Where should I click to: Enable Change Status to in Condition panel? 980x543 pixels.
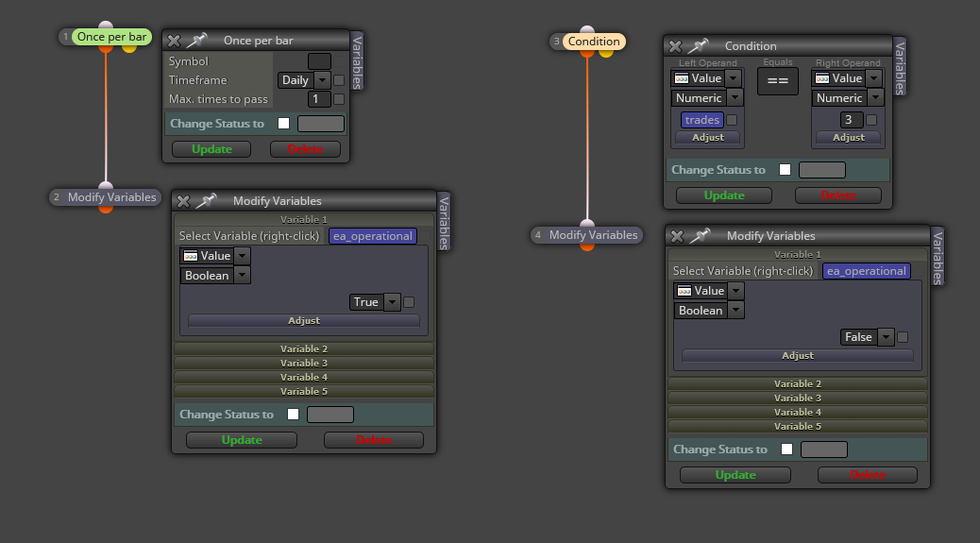[785, 170]
